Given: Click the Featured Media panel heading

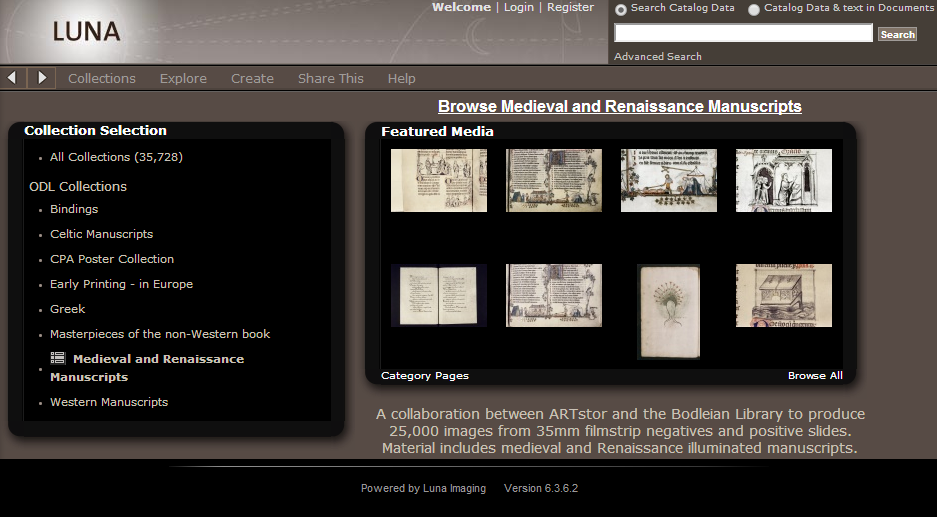Looking at the screenshot, I should click(x=437, y=131).
